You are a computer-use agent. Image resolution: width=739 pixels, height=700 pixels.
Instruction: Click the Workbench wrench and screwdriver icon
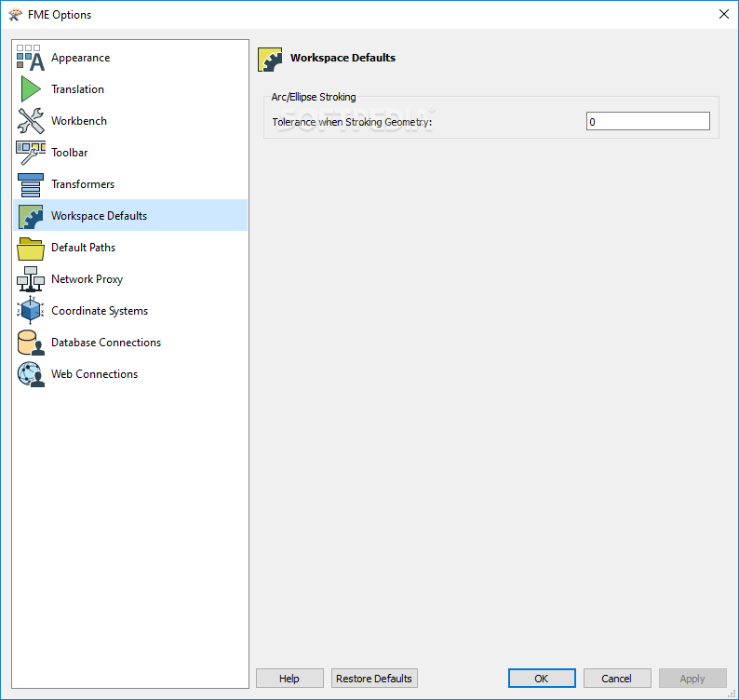coord(31,121)
